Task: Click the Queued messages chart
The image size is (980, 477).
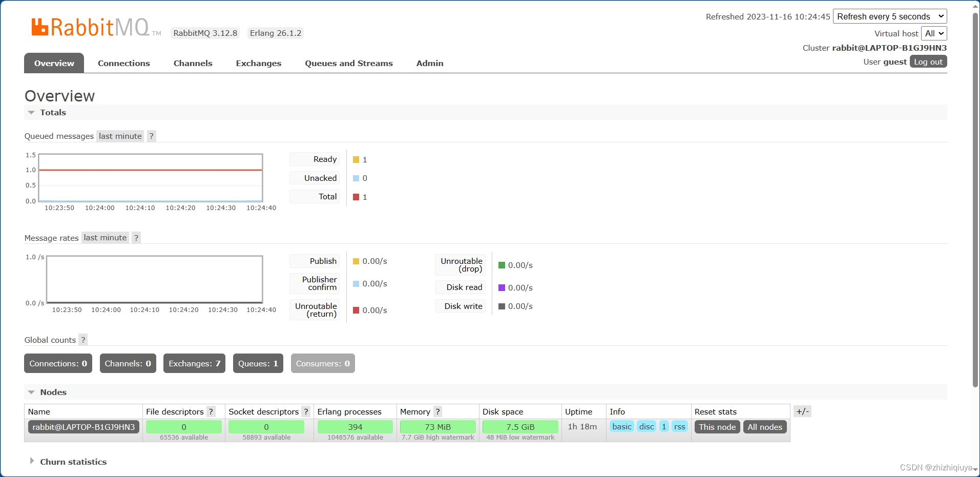Action: pyautogui.click(x=151, y=178)
